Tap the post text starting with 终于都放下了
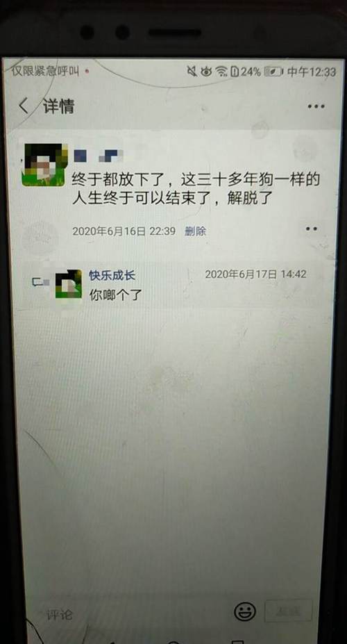Screen dimensions: 347x644 pos(196,189)
